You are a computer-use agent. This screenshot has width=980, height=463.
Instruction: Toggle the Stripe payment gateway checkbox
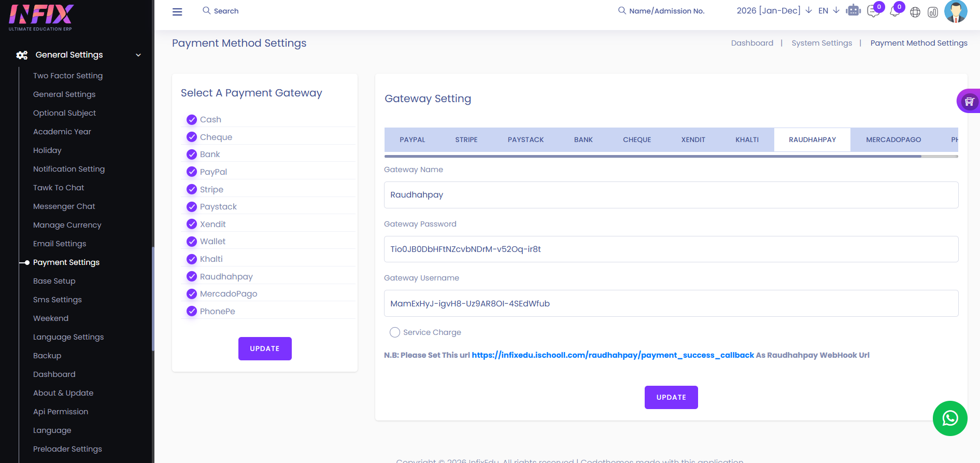[192, 189]
